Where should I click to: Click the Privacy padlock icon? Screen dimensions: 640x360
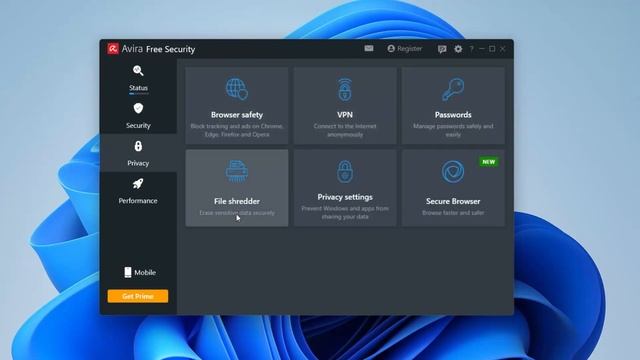point(138,146)
